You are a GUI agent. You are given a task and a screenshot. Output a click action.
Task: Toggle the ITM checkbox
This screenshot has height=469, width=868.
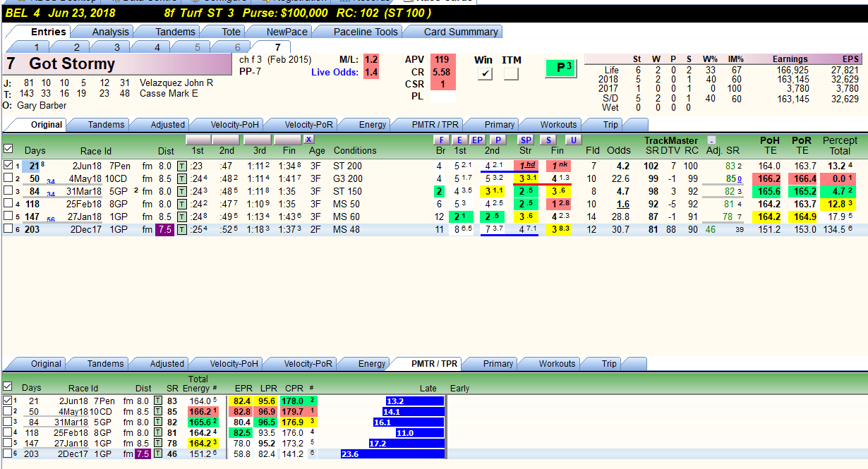tap(511, 73)
